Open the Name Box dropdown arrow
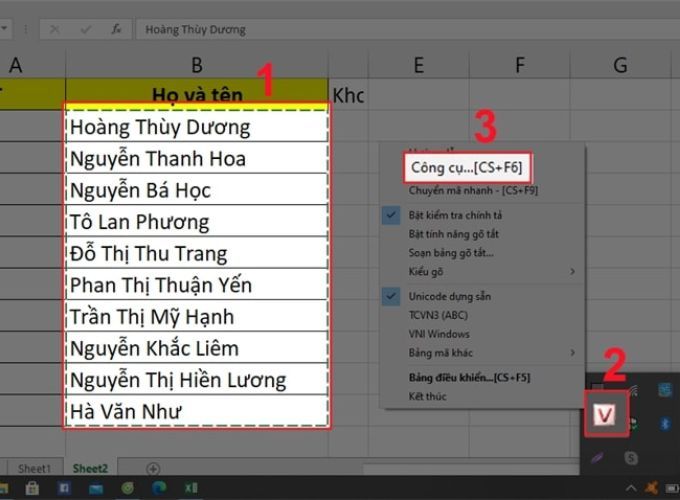The height and width of the screenshot is (500, 680). click(4, 29)
